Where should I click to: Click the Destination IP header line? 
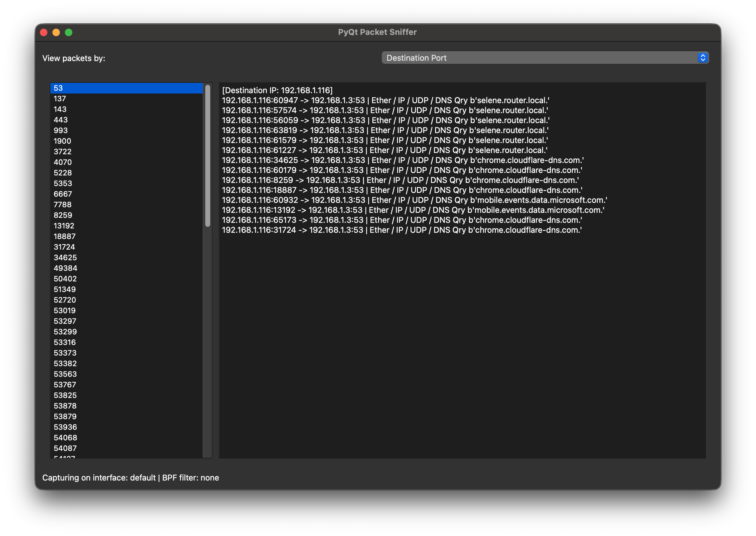tap(277, 90)
